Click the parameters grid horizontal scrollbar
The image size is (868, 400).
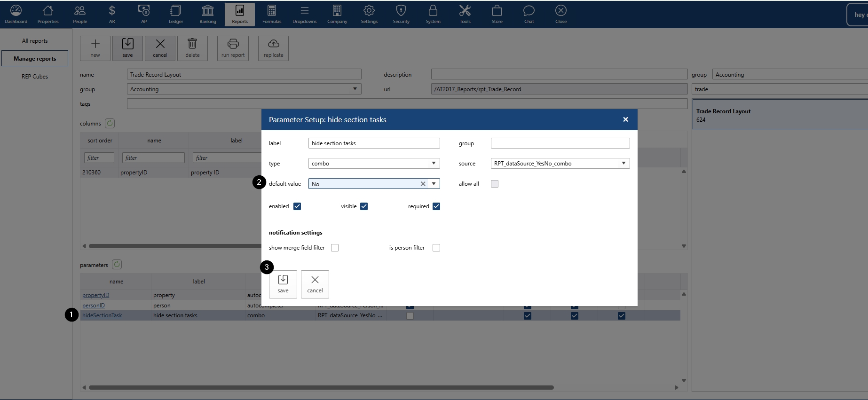(x=321, y=388)
